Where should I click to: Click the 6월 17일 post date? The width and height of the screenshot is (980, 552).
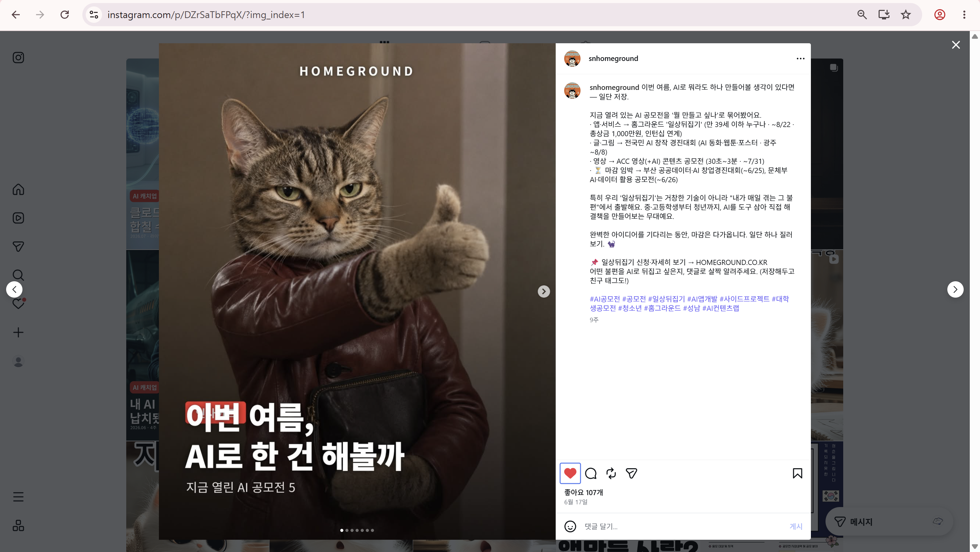pyautogui.click(x=576, y=502)
